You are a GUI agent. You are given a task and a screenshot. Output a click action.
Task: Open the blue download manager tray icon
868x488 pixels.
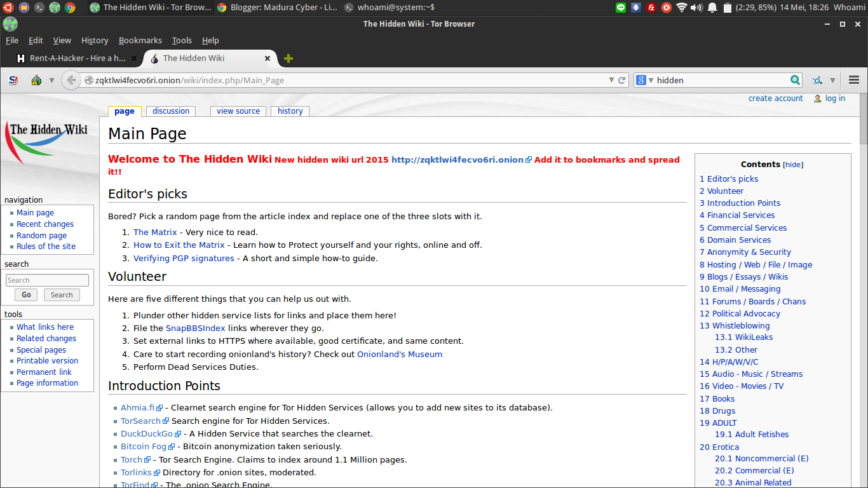pyautogui.click(x=636, y=8)
